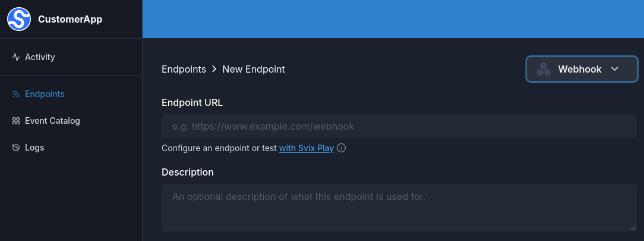Click the info icon beside Svix Play
644x241 pixels.
[x=342, y=148]
